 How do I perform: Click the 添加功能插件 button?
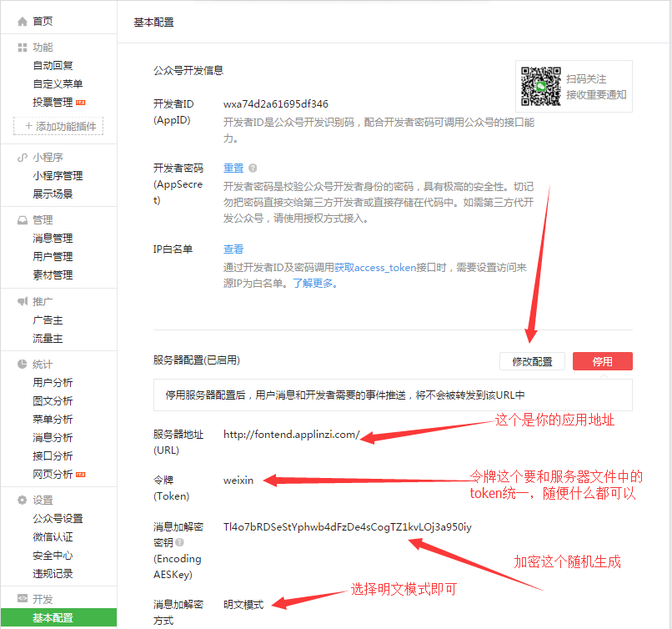(x=58, y=126)
